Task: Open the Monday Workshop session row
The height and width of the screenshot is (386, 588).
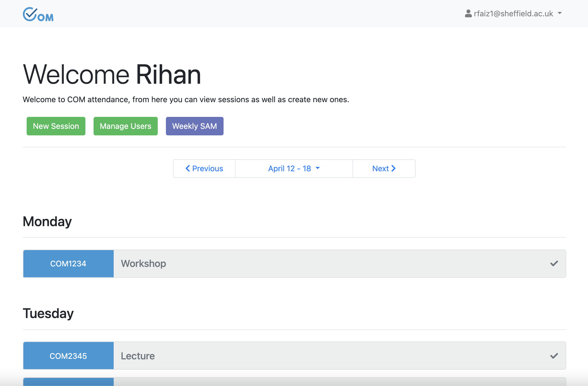Action: click(x=326, y=264)
